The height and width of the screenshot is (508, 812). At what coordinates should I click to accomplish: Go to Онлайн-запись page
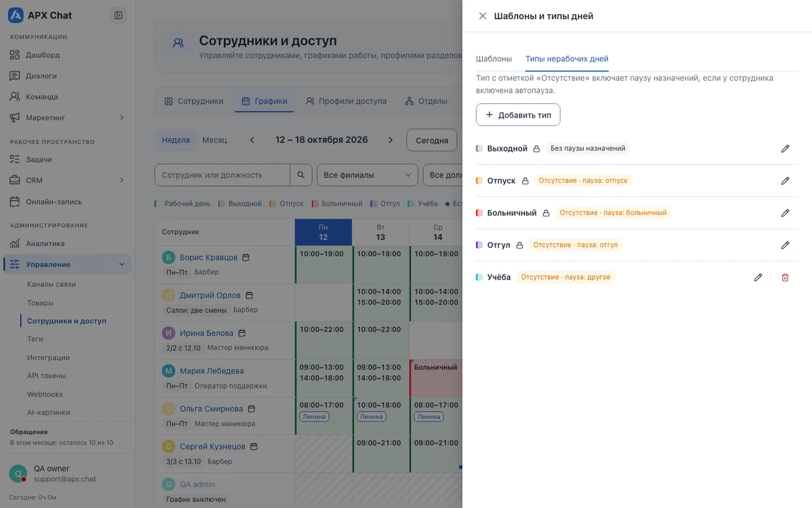coord(66,201)
